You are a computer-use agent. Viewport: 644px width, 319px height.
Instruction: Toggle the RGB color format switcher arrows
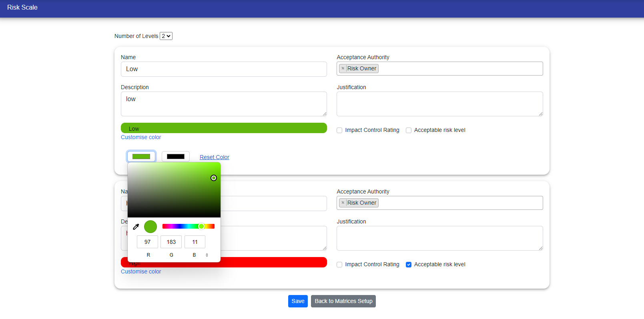tap(207, 255)
